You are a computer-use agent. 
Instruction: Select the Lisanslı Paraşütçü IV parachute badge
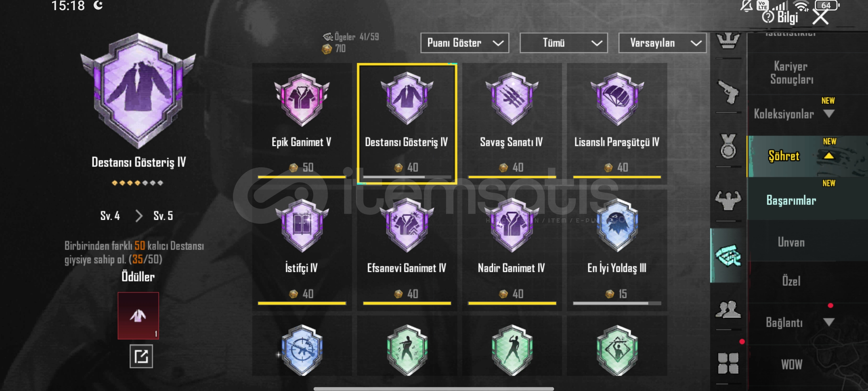617,123
